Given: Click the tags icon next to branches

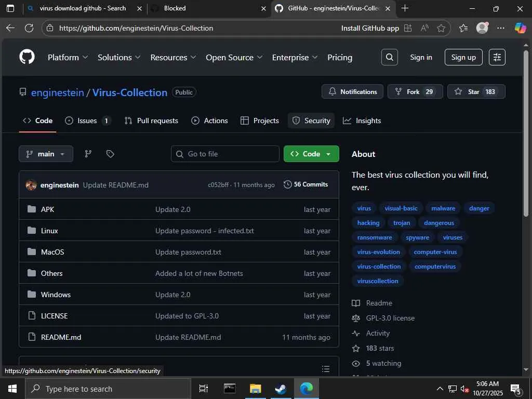Looking at the screenshot, I should point(110,154).
